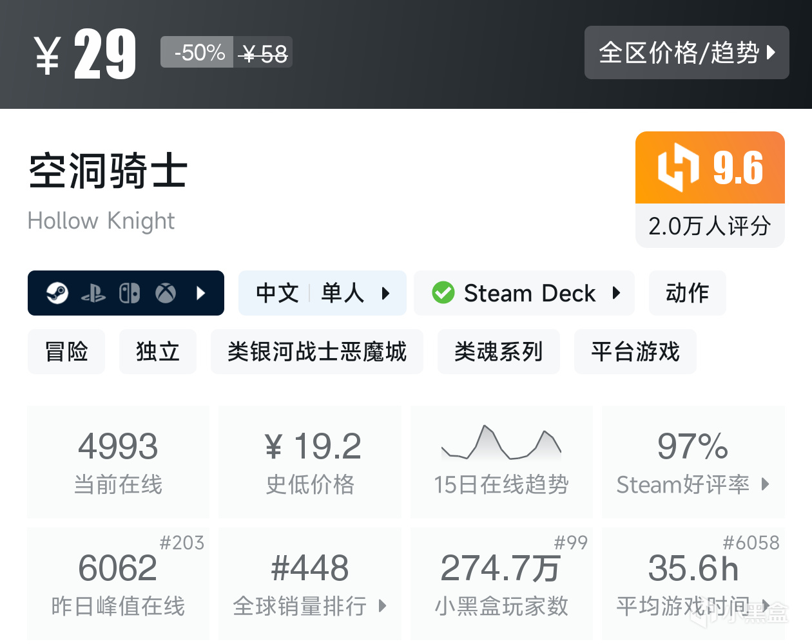
Task: Click the Nintendo Switch platform icon
Action: [x=130, y=294]
